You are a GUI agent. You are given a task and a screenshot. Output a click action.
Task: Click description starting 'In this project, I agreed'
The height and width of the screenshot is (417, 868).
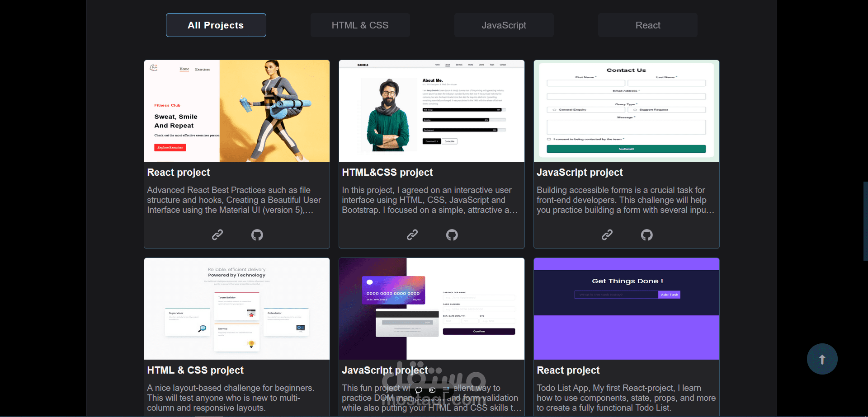tap(429, 200)
